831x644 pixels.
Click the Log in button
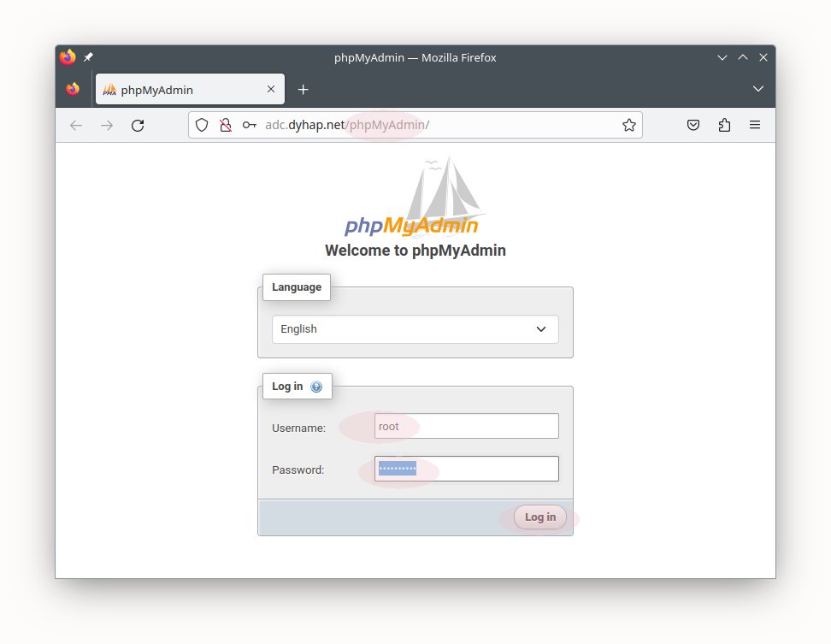(x=540, y=517)
